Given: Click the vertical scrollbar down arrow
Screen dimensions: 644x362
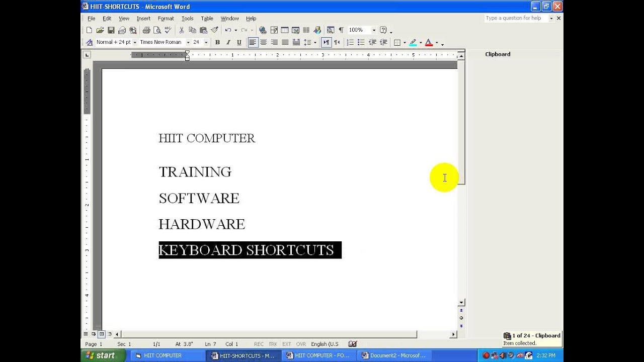Looking at the screenshot, I should pos(461,303).
